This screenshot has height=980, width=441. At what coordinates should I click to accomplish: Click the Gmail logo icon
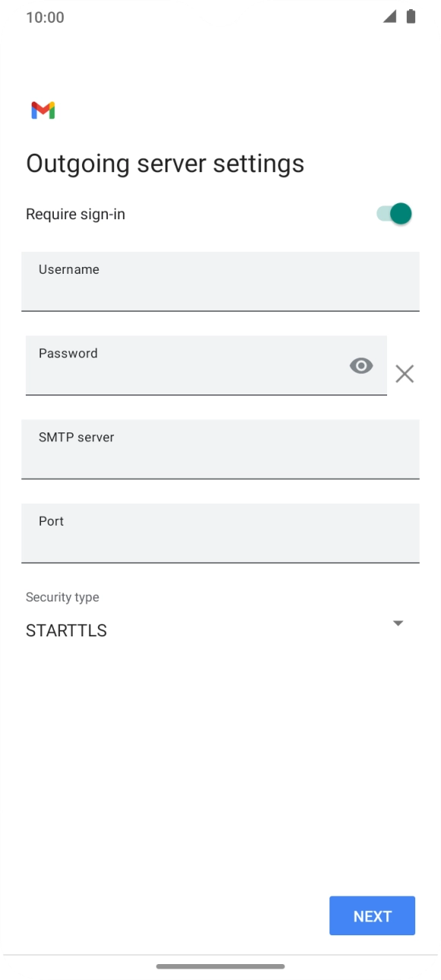coord(43,110)
